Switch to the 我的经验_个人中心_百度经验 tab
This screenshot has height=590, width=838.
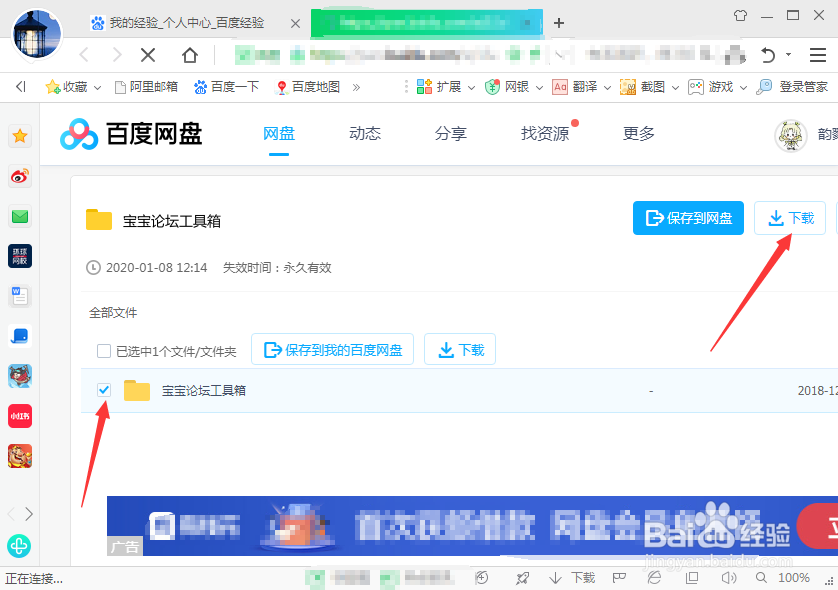[x=187, y=23]
